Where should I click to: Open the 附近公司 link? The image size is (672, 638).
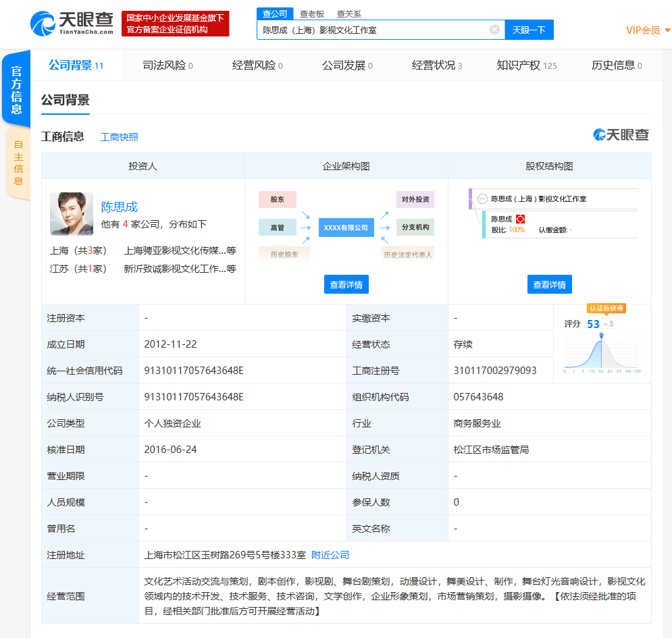330,555
